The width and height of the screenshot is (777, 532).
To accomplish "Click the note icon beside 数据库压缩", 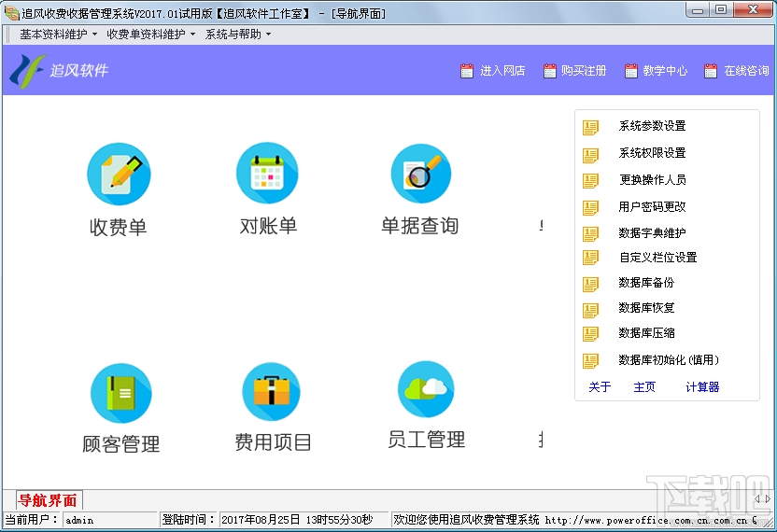I will click(x=590, y=334).
